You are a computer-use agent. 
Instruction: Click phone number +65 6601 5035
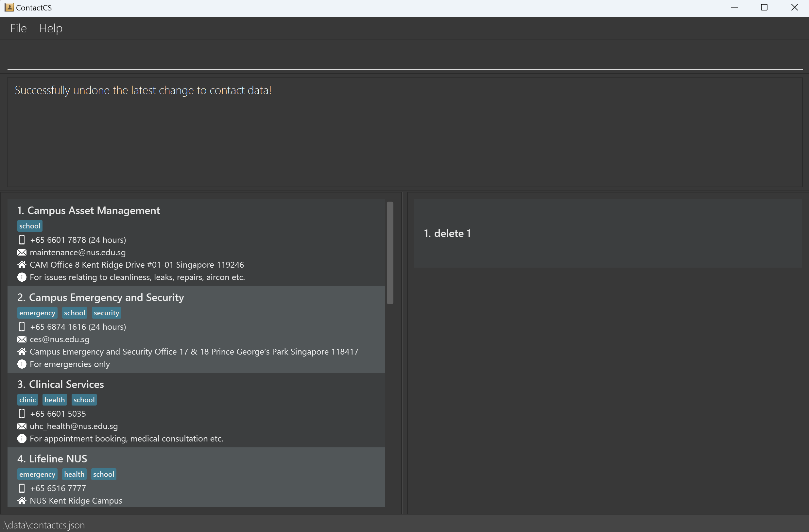tap(58, 414)
